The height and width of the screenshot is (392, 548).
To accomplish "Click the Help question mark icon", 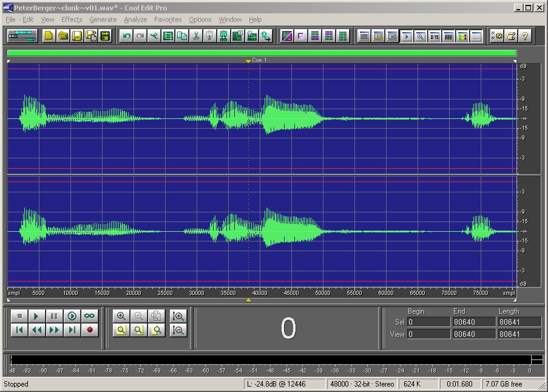I will click(525, 36).
